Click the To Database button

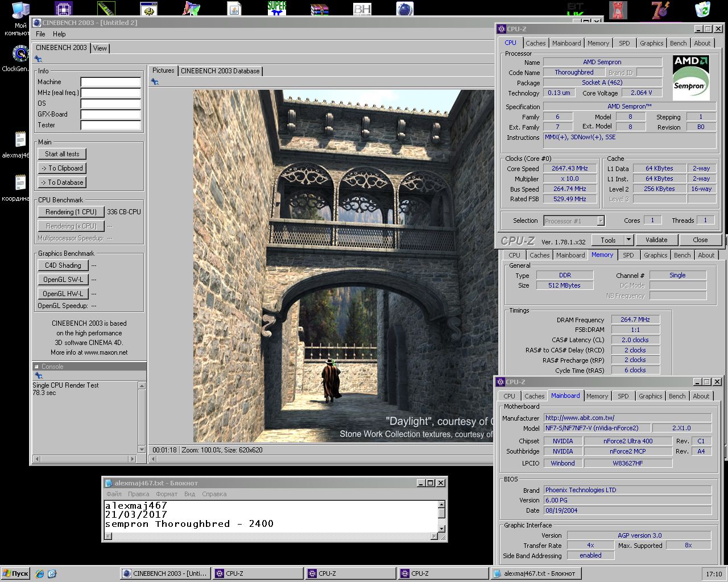point(63,182)
